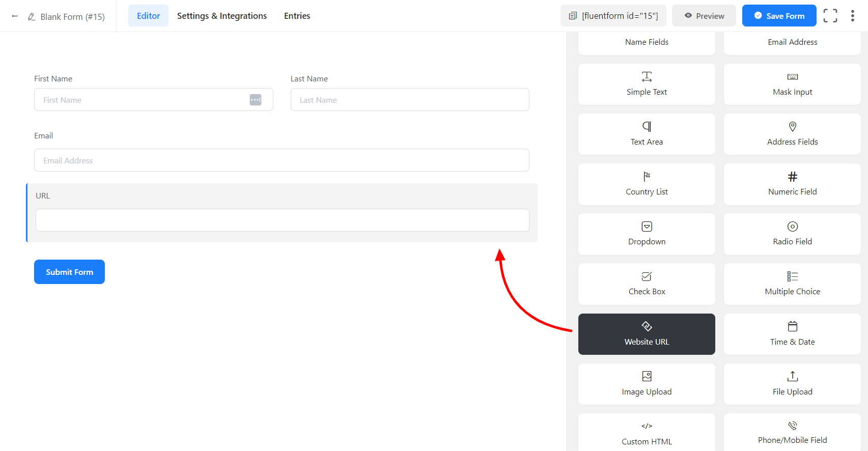
Task: Add a Check Box field
Action: point(647,284)
